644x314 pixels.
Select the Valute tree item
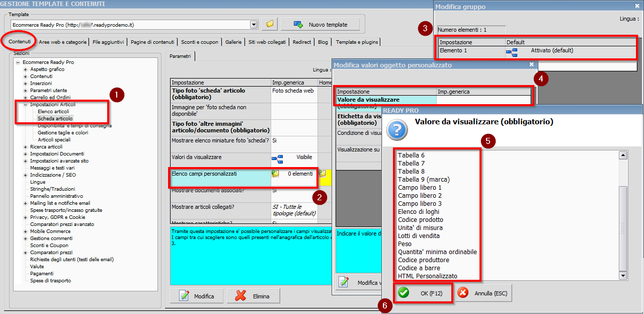(x=37, y=267)
